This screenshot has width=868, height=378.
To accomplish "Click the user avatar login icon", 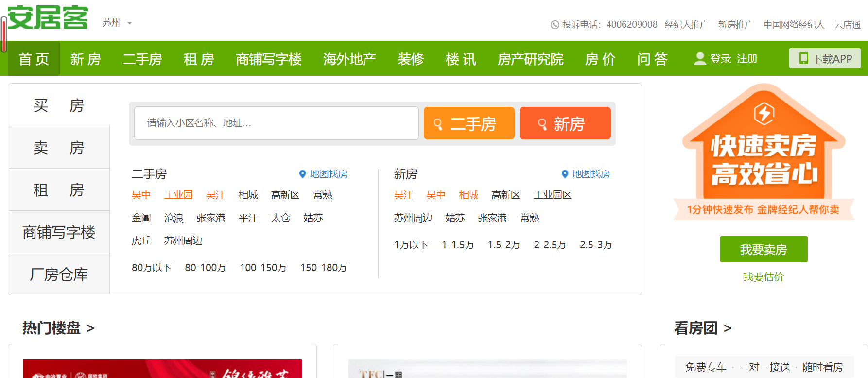I will tap(699, 59).
